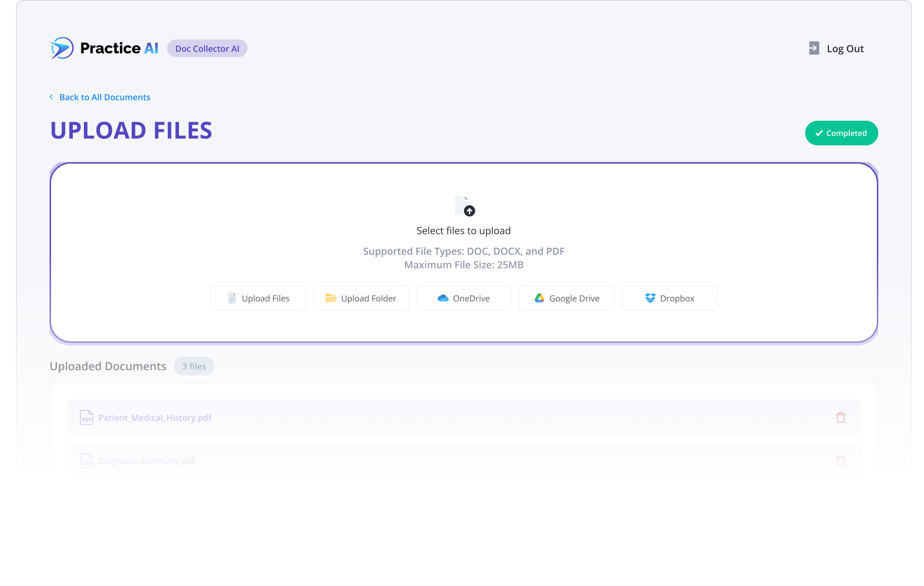Image resolution: width=924 pixels, height=586 pixels.
Task: Click the 3 files counter badge
Action: coord(194,366)
